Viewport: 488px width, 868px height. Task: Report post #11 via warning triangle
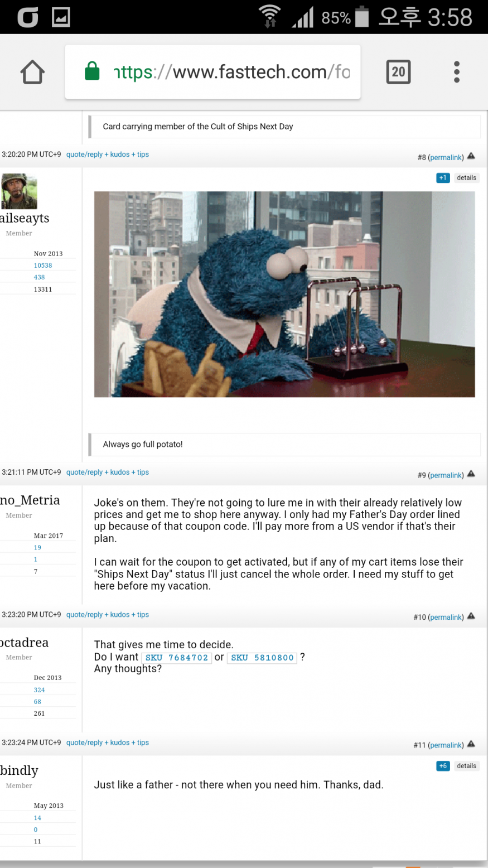(x=471, y=744)
